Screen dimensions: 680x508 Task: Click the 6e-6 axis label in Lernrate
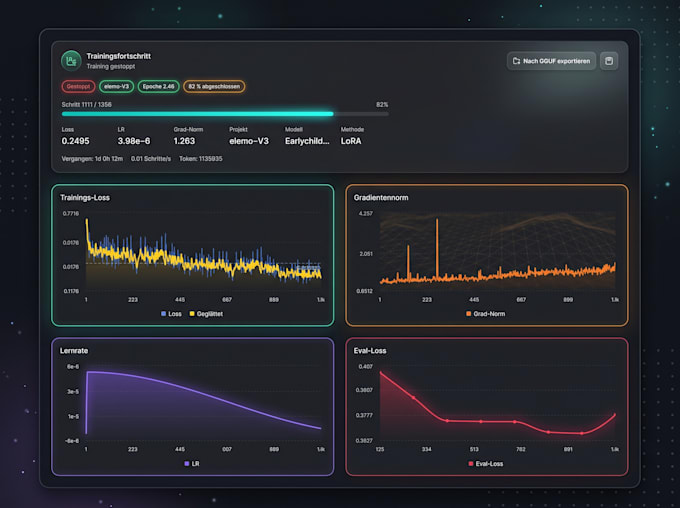tap(73, 367)
